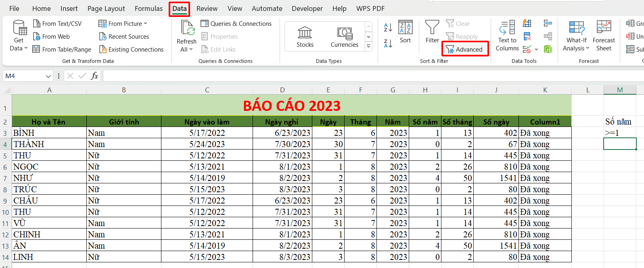Screen dimensions: 644x268
Task: Sort Z to A descending
Action: 388,44
